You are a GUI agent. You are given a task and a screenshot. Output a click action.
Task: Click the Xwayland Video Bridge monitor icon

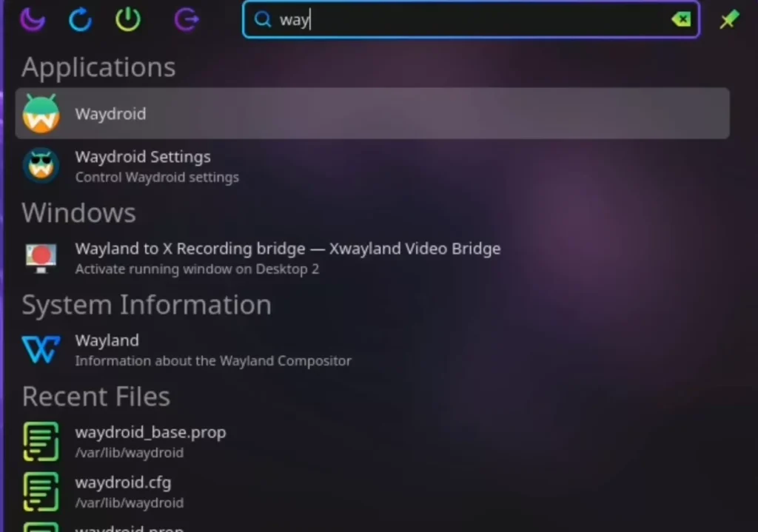(x=41, y=257)
